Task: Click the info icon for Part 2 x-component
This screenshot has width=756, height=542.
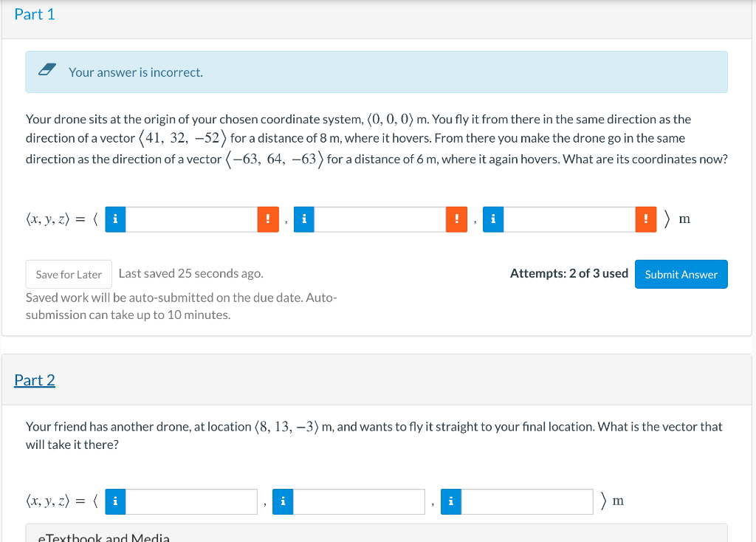Action: pos(115,501)
